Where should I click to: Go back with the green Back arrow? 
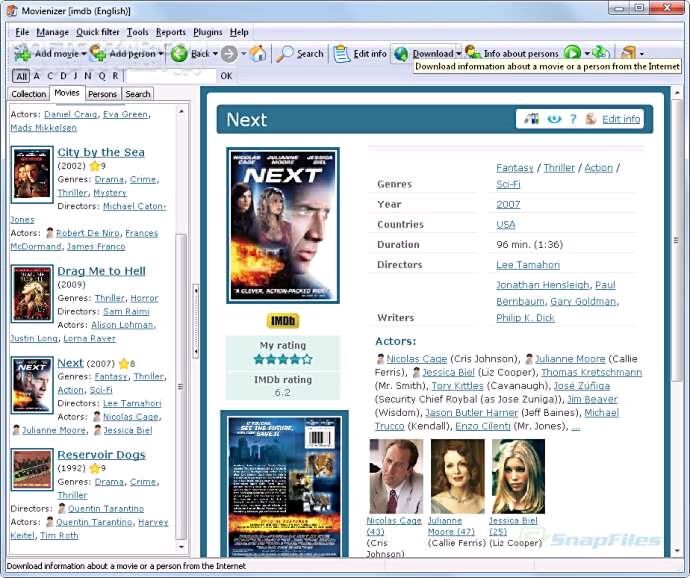click(x=179, y=54)
